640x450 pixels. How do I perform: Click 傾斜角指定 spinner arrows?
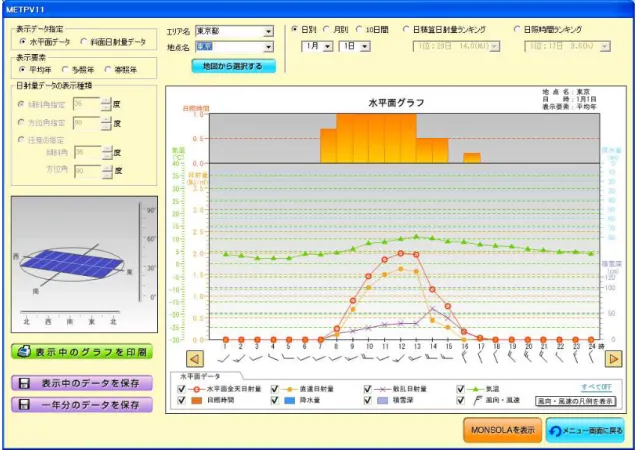pyautogui.click(x=106, y=104)
